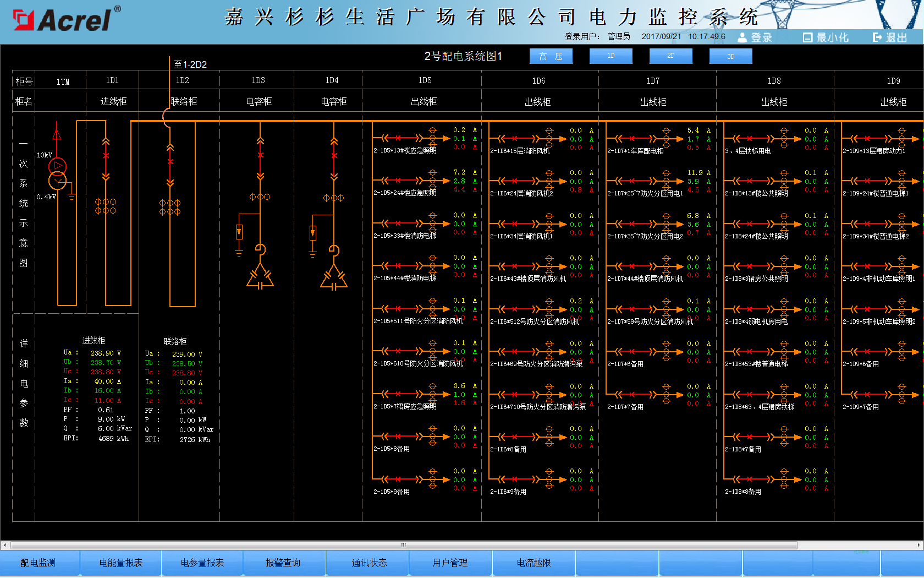Switch to the 1D distribution diagram
The height and width of the screenshot is (578, 924).
pos(610,56)
